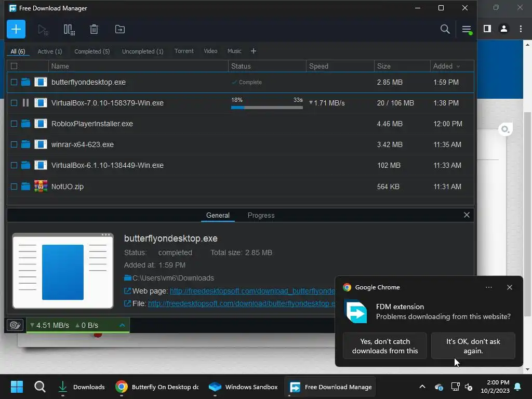Open external web page link icon
532x399 pixels.
click(128, 291)
